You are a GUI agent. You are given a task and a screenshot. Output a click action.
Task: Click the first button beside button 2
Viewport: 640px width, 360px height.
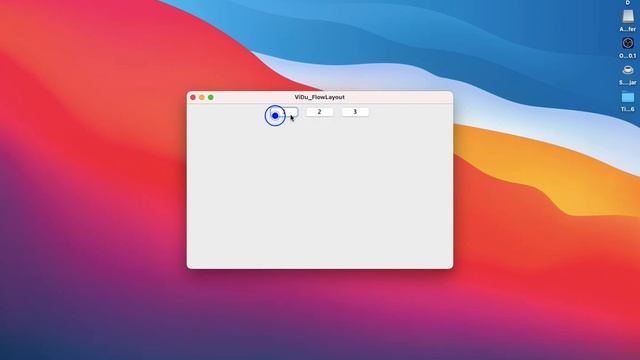pos(284,112)
